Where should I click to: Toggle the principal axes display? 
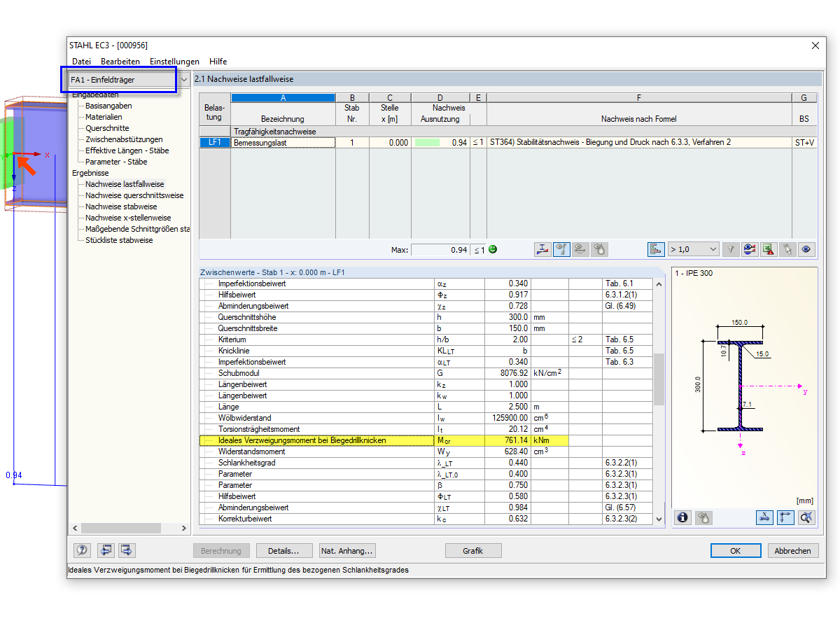click(785, 517)
